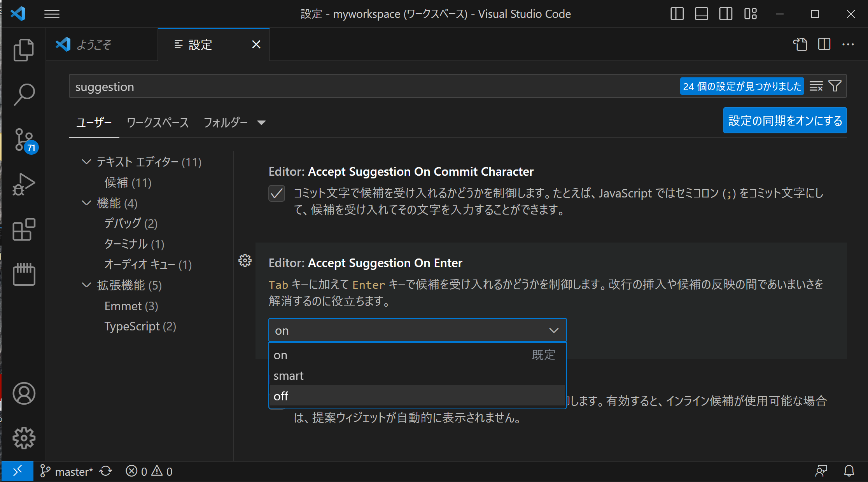The image size is (868, 482).
Task: Clear the settings search input icon
Action: [x=816, y=86]
